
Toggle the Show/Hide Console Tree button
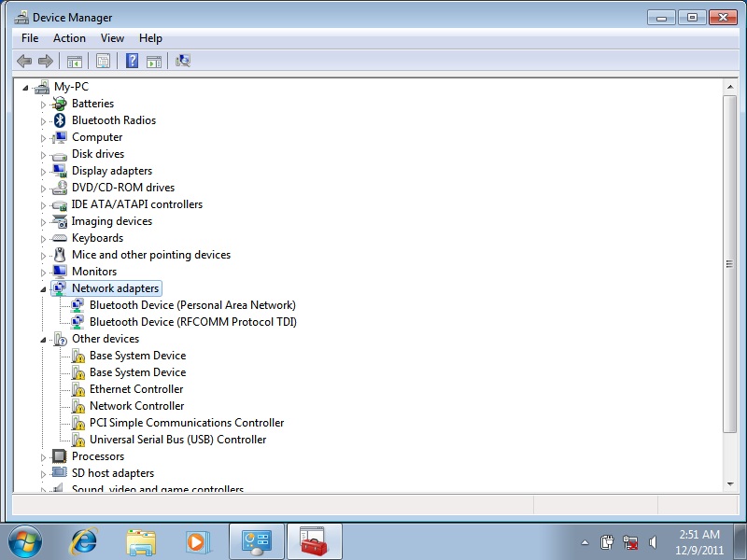(75, 61)
